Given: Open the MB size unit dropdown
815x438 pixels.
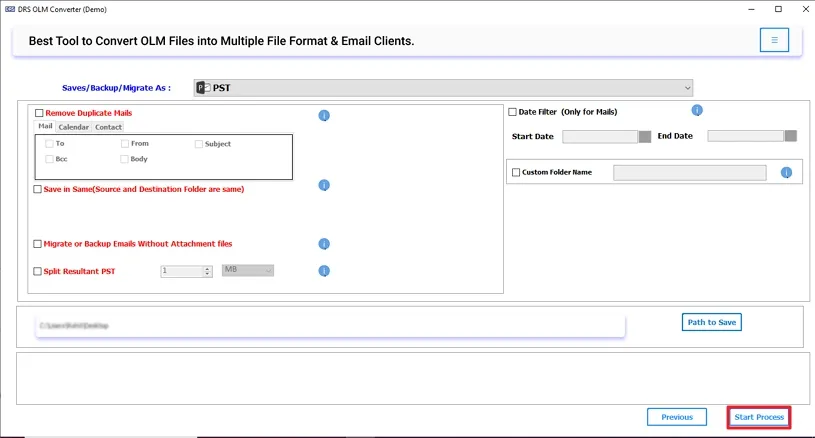Looking at the screenshot, I should point(247,270).
